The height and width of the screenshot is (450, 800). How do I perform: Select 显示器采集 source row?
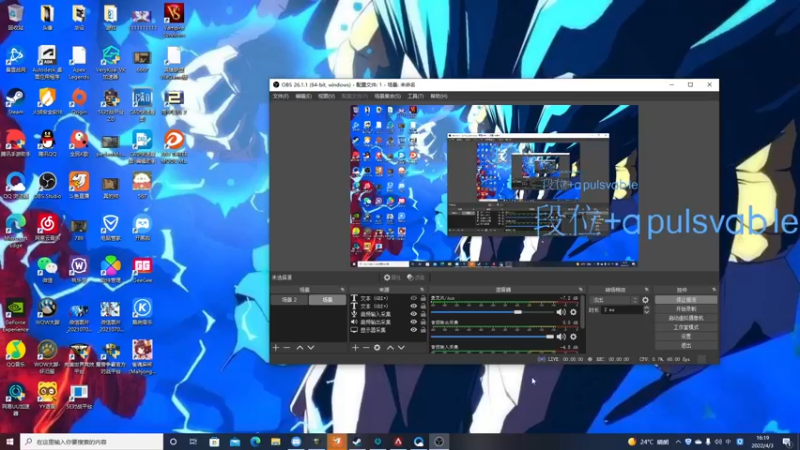389,330
